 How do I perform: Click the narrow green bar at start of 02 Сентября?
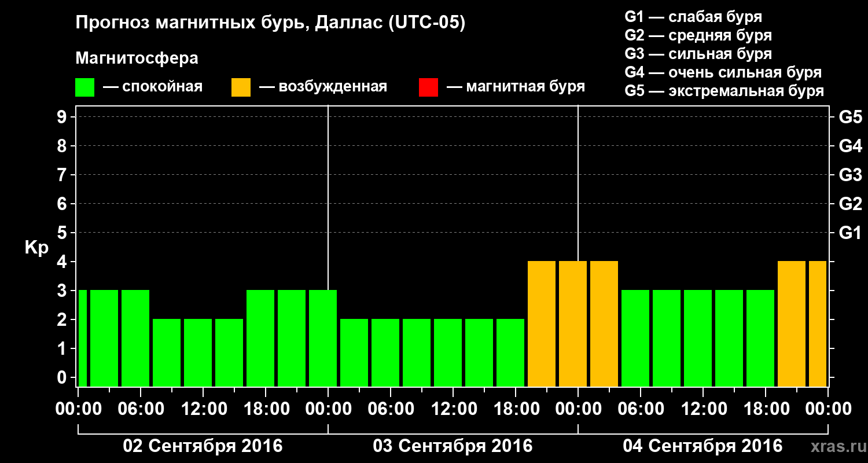[x=82, y=338]
